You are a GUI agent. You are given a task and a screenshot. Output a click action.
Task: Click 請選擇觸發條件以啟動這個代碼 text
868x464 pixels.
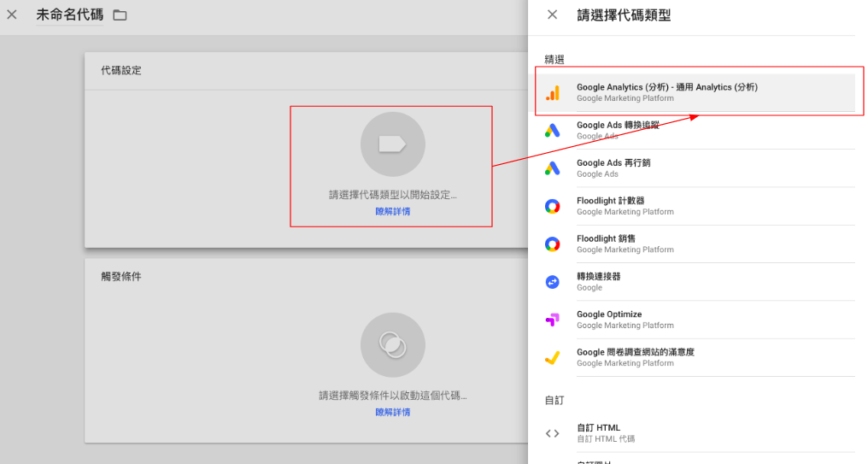point(392,396)
